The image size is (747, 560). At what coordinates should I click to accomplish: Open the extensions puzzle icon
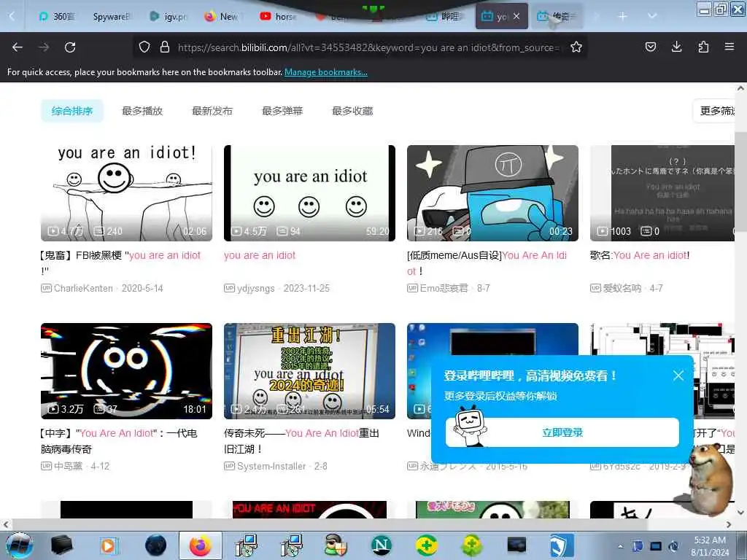(703, 47)
